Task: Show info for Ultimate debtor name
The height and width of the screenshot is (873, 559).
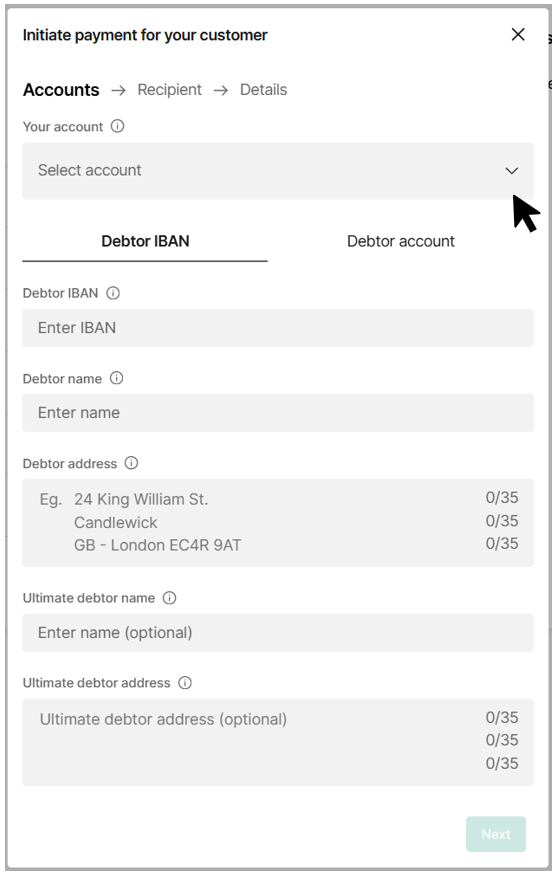Action: click(169, 597)
